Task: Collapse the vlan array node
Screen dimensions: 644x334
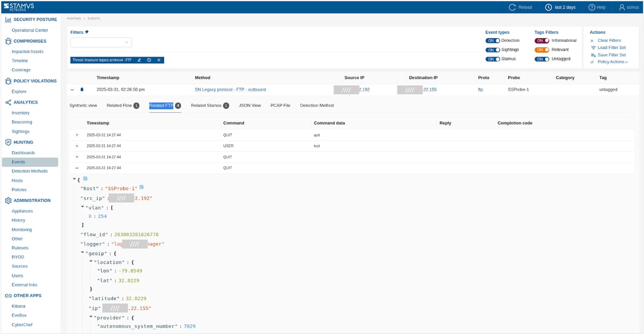Action: click(x=82, y=207)
